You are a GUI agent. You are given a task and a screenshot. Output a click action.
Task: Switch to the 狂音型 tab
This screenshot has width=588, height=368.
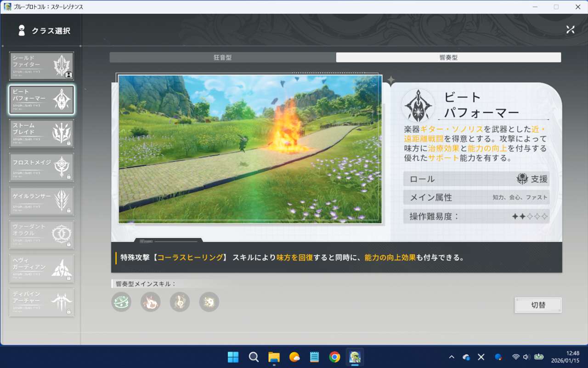click(x=222, y=57)
